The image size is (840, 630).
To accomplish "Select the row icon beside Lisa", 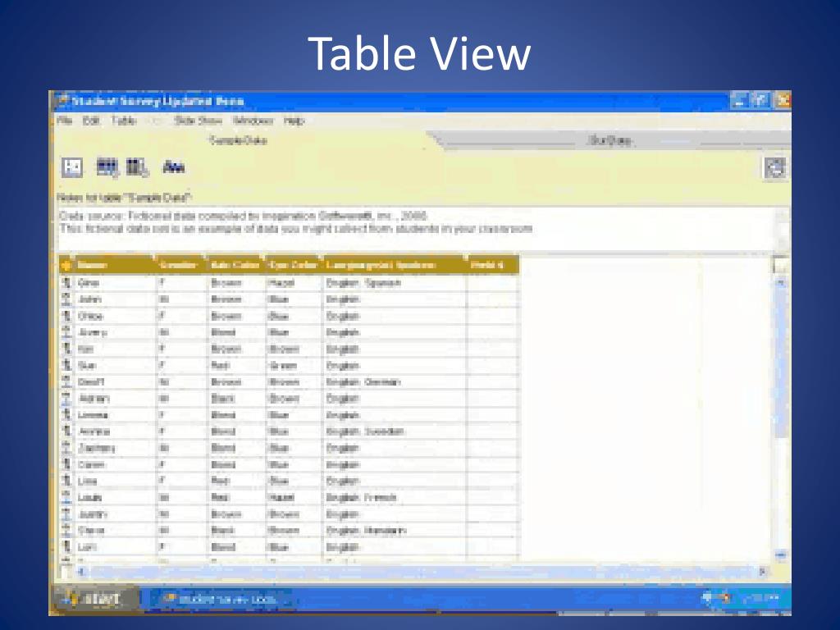I will (x=67, y=481).
